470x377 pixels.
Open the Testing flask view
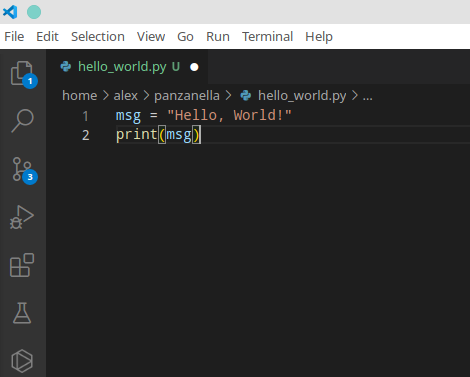point(22,313)
